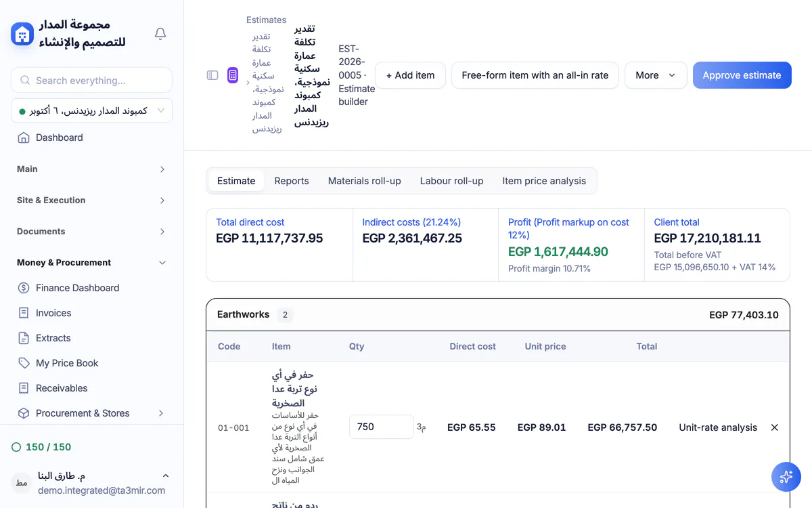Toggle the sidebar panel icon
The width and height of the screenshot is (812, 508).
coord(212,75)
